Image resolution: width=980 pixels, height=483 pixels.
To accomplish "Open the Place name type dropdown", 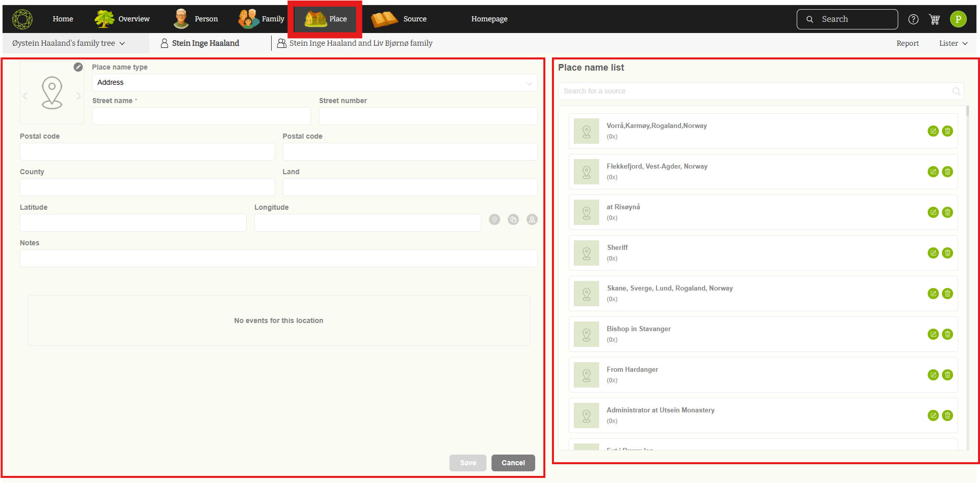I will (314, 83).
